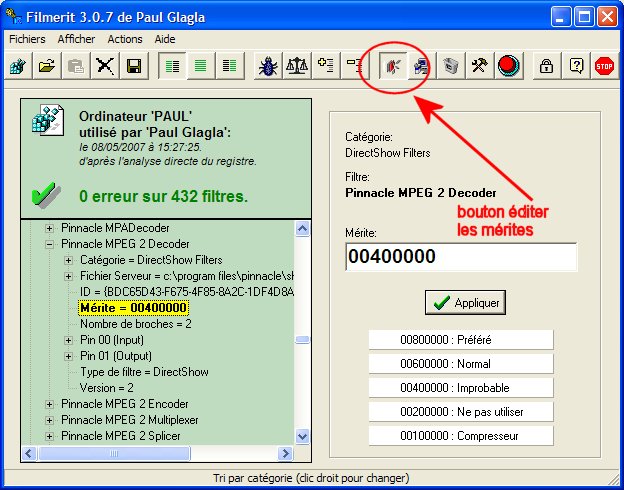624x490 pixels.
Task: Expand the Pinnacle MPEG 2 Splicer node
Action: click(49, 436)
